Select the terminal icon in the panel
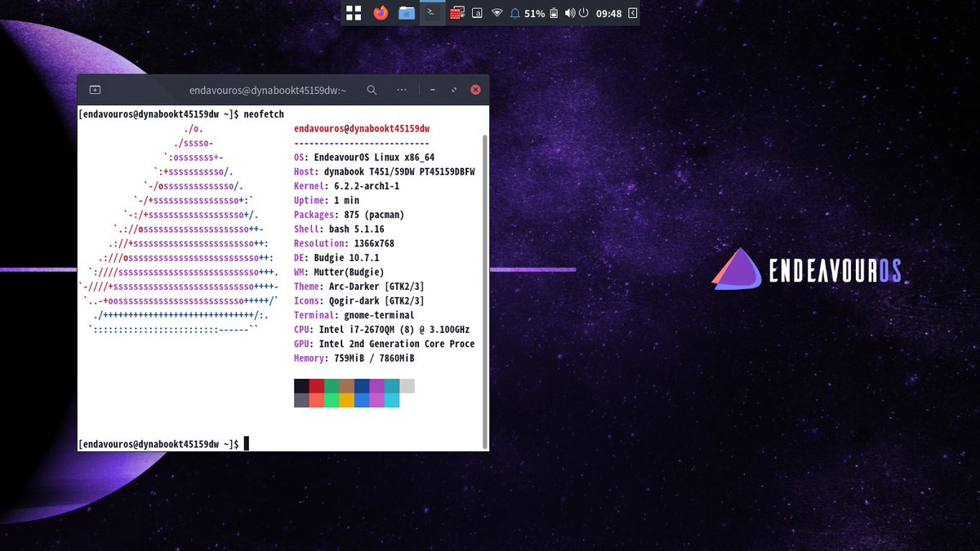This screenshot has width=980, height=551. (431, 13)
